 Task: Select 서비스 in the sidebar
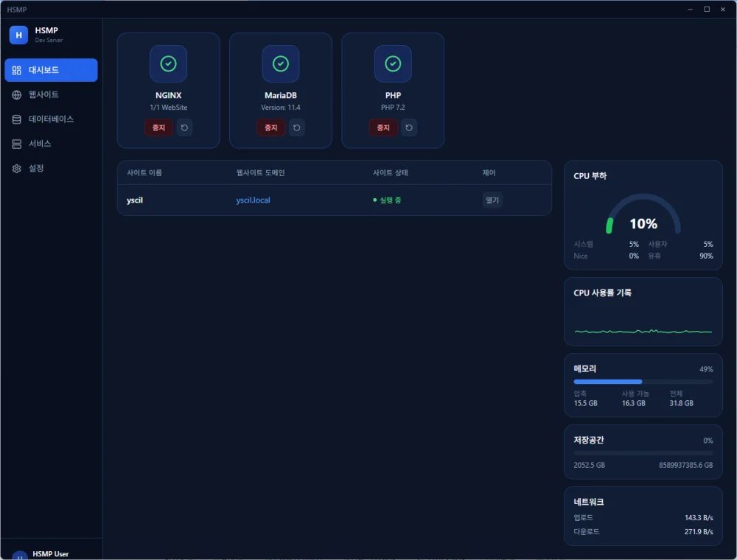tap(52, 143)
